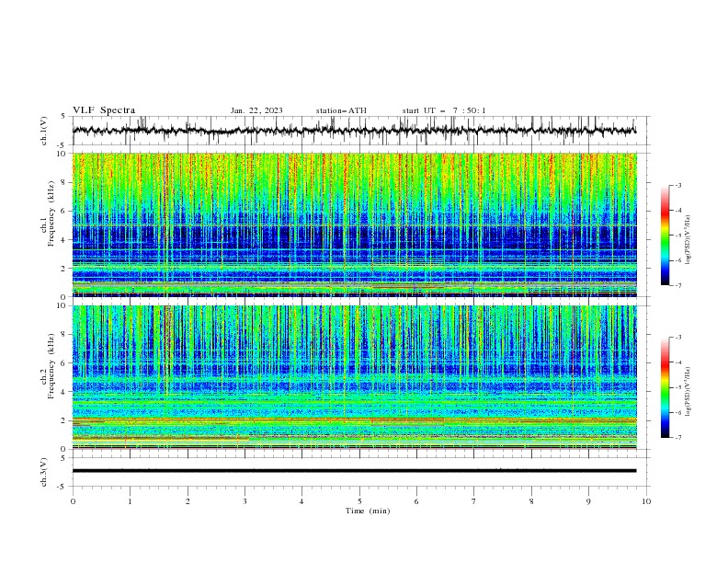Click the "-4" tick on the lower color bar

[x=678, y=362]
